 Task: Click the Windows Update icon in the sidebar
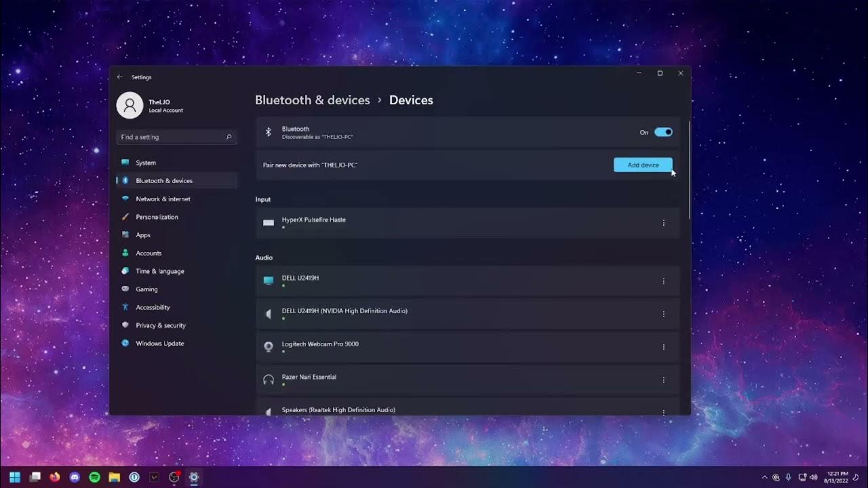125,344
